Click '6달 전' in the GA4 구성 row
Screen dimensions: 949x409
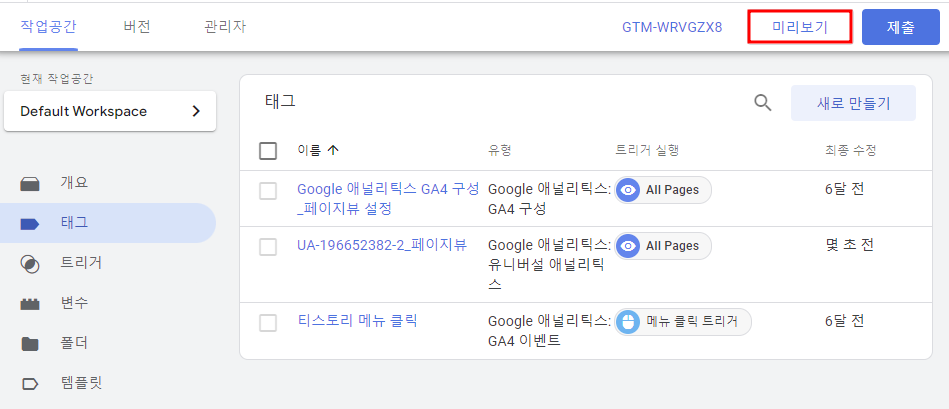coord(844,189)
